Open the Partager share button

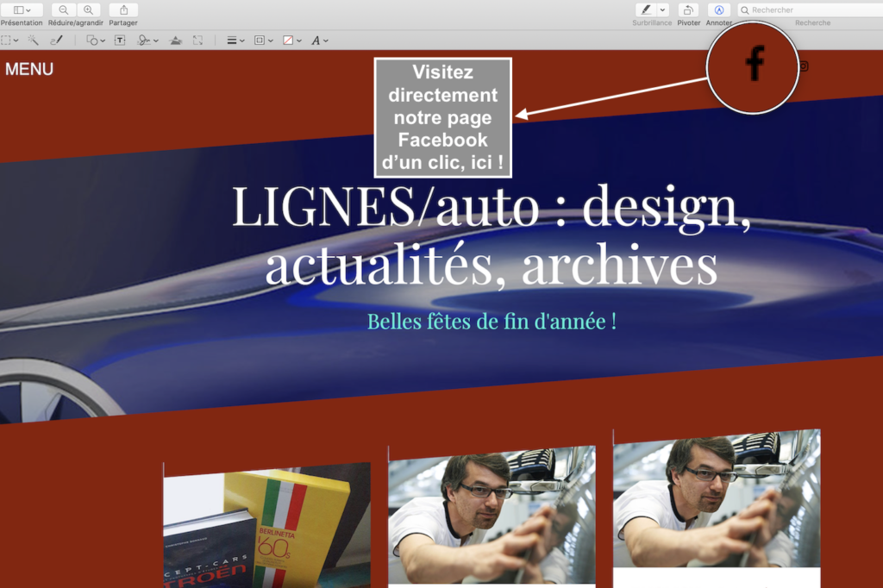123,9
